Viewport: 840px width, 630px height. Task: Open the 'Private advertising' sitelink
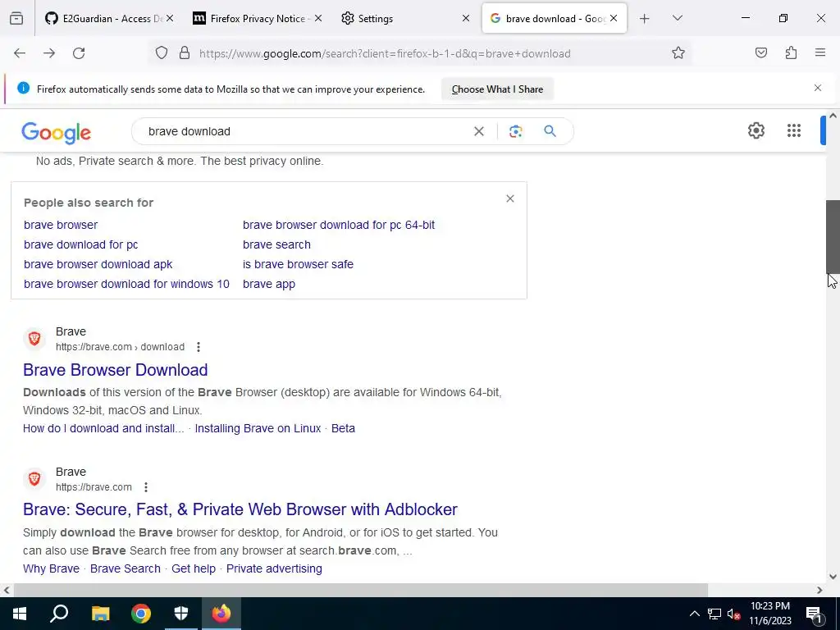coord(274,569)
